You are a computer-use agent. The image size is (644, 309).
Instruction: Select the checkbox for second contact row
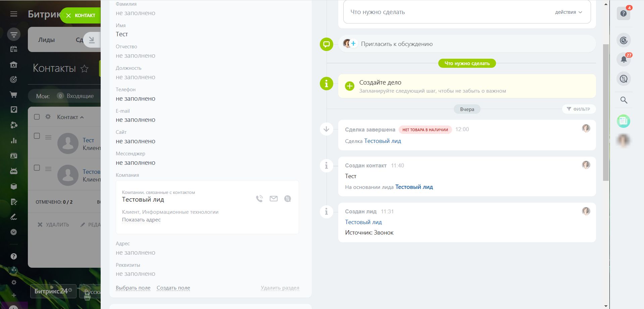coord(37,168)
